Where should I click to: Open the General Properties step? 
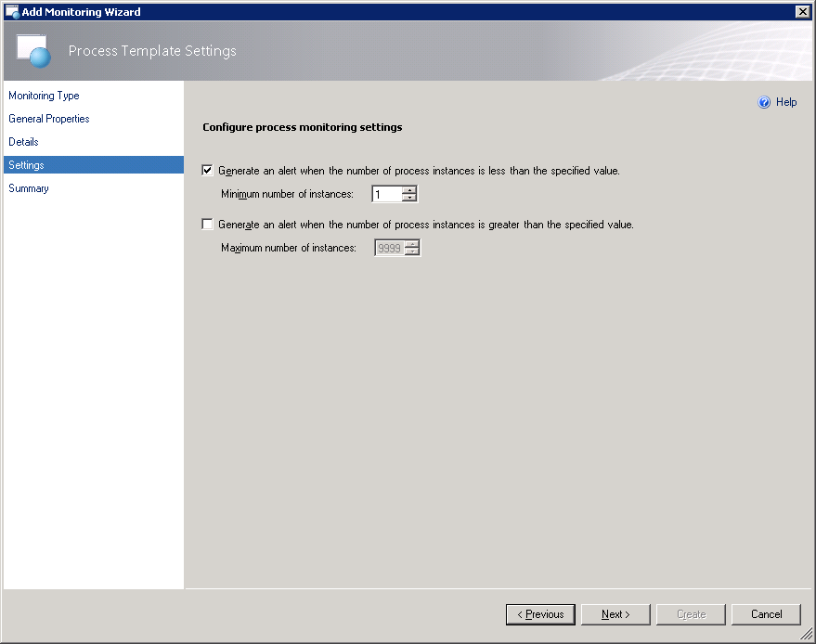(x=49, y=119)
